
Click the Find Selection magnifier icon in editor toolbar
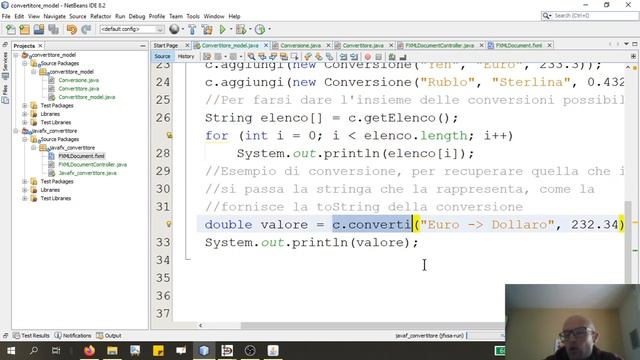pyautogui.click(x=251, y=57)
